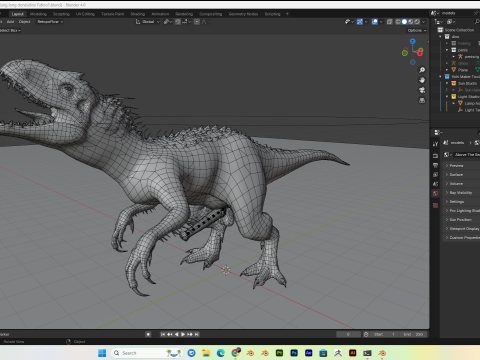480x360 pixels.
Task: Switch to the UV Editing workspace tab
Action: point(85,14)
